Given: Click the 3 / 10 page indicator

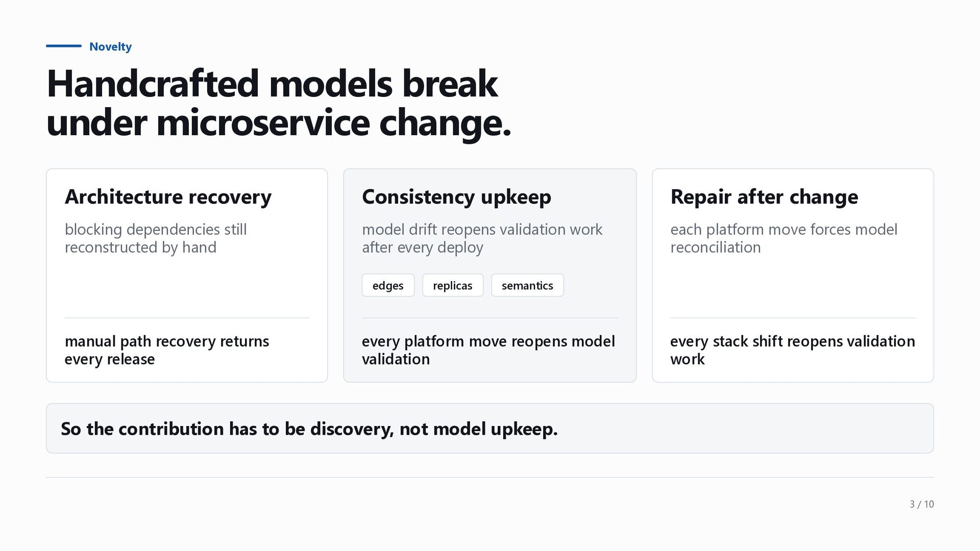Looking at the screenshot, I should (x=921, y=504).
